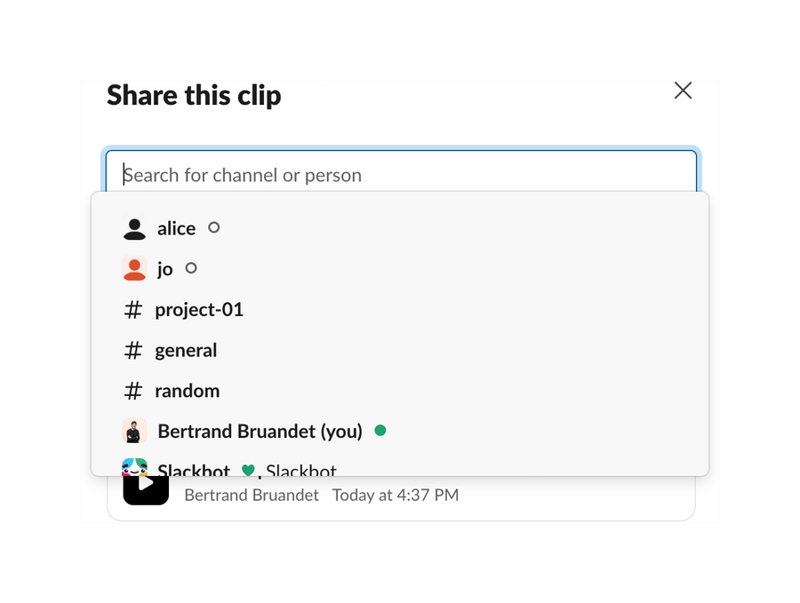Select alice in the suggestion list
This screenshot has height=603, width=800.
pyautogui.click(x=177, y=227)
